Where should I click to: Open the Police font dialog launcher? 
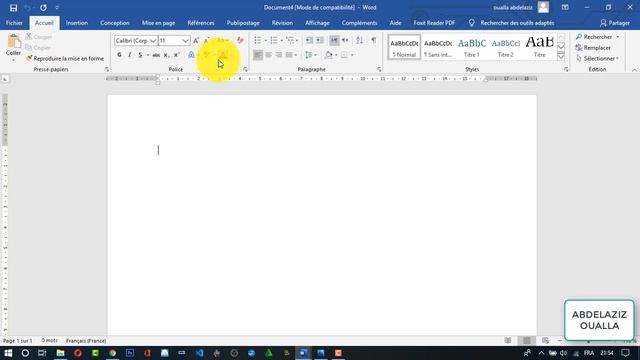coord(245,70)
